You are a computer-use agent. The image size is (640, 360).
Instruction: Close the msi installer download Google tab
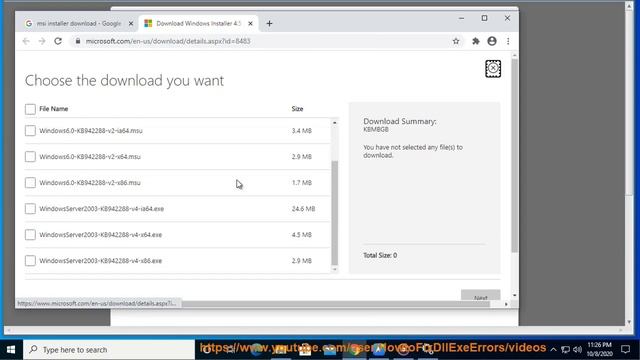pos(131,24)
